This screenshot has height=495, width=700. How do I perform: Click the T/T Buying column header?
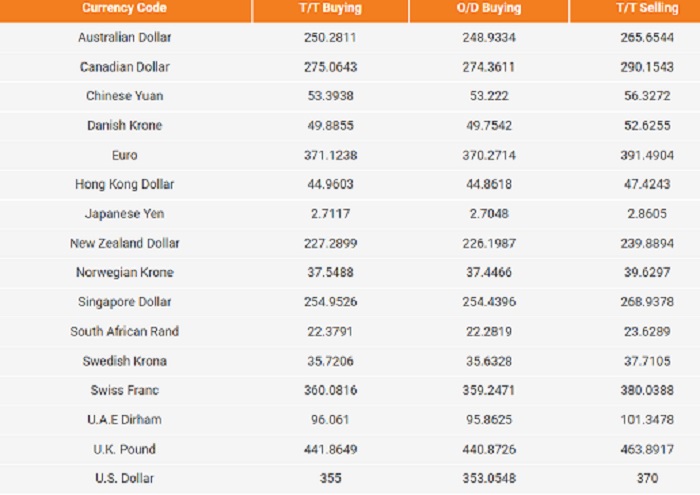331,8
